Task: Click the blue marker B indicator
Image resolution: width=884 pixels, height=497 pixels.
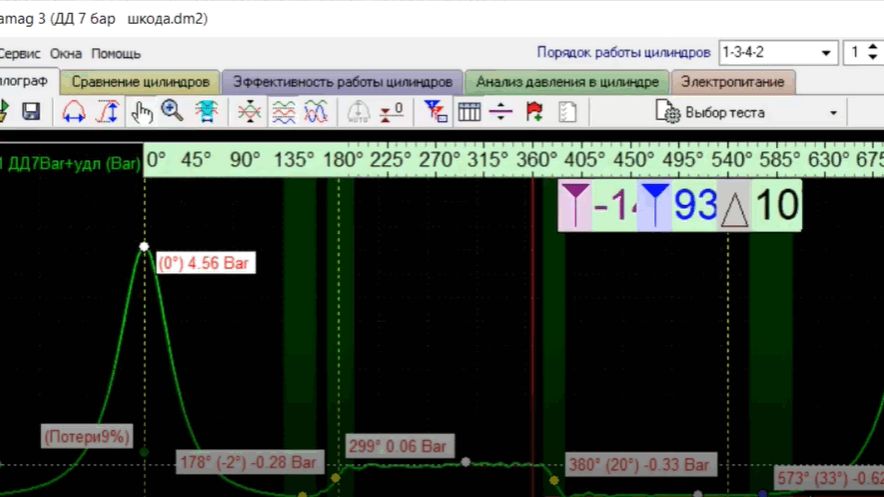Action: tap(655, 205)
